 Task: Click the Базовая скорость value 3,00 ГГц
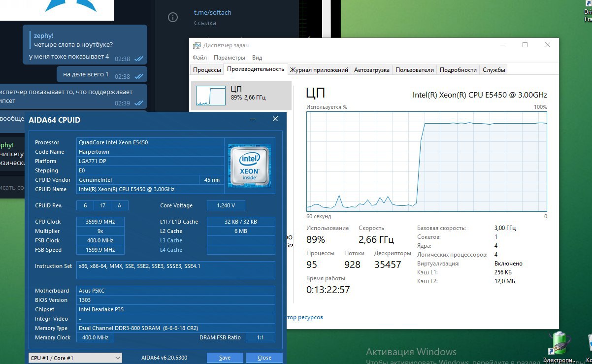505,228
